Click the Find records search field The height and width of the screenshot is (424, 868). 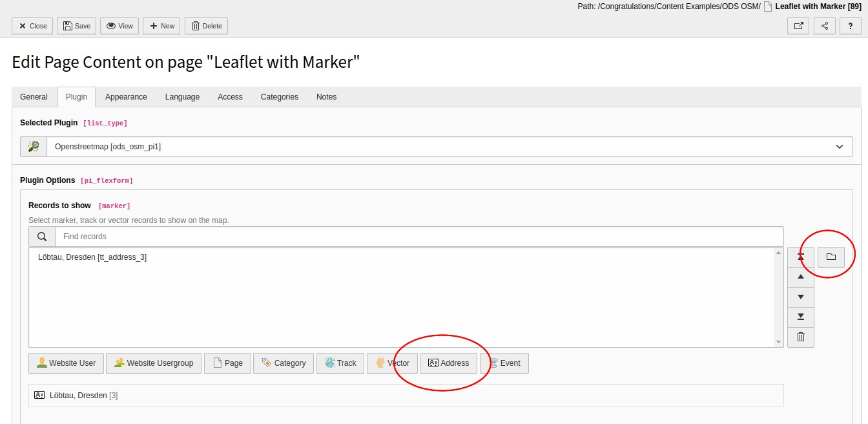(x=418, y=237)
